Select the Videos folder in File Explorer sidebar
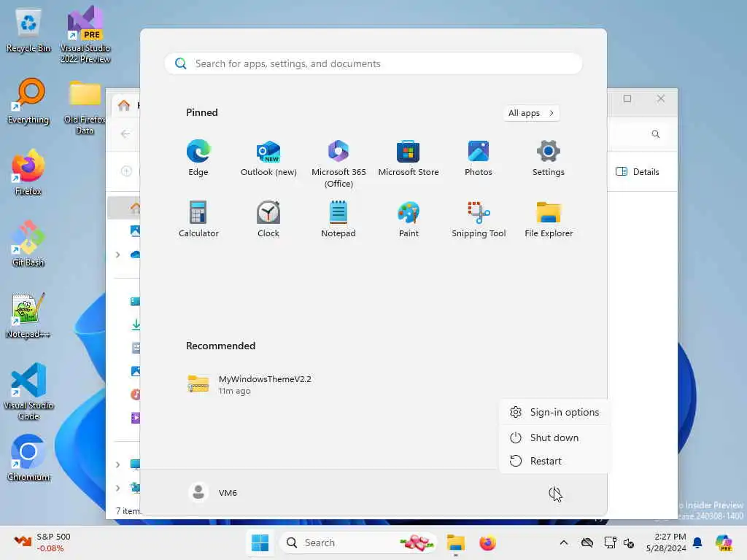Screen dimensions: 747x560 135,418
